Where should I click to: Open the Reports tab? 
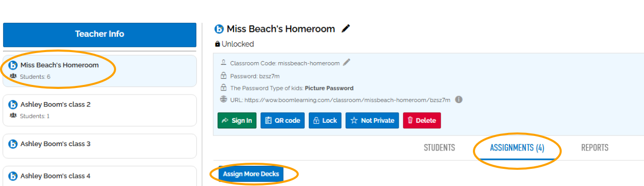[595, 148]
